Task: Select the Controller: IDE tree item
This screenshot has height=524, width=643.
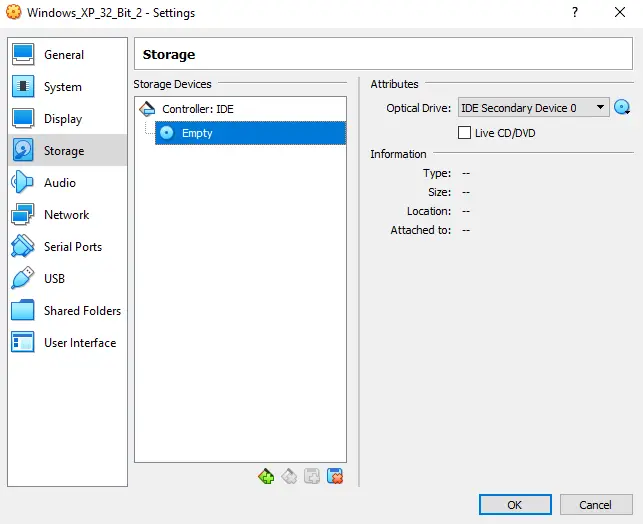Action: [240, 109]
